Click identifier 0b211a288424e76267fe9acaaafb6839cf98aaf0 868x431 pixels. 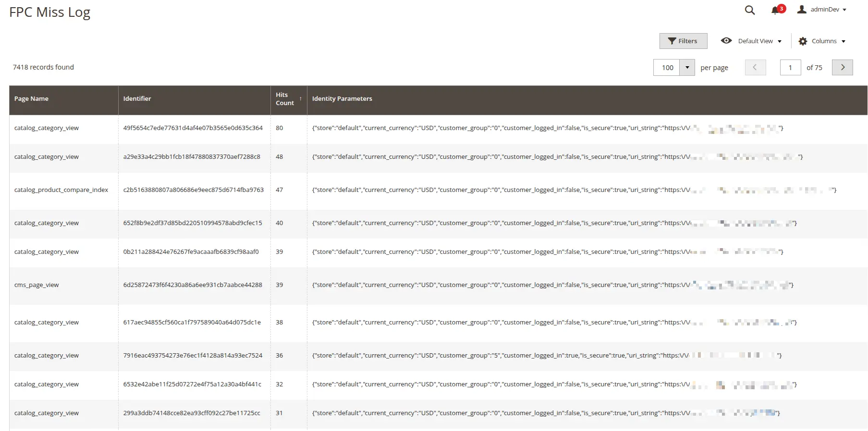(x=191, y=252)
